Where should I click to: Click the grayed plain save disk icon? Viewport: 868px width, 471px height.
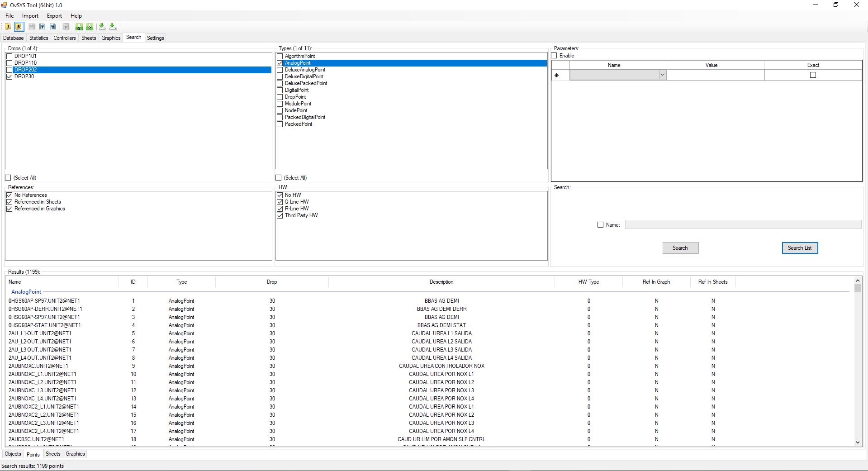(x=32, y=27)
